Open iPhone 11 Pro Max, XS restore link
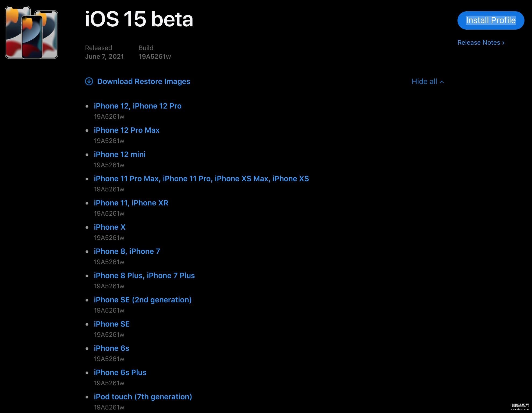This screenshot has width=532, height=413. pyautogui.click(x=201, y=178)
